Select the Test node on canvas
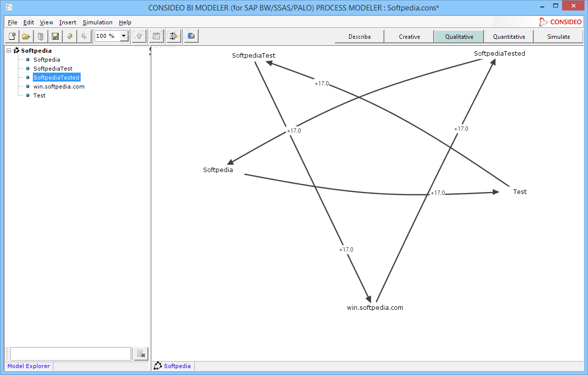The image size is (588, 375). [x=520, y=192]
